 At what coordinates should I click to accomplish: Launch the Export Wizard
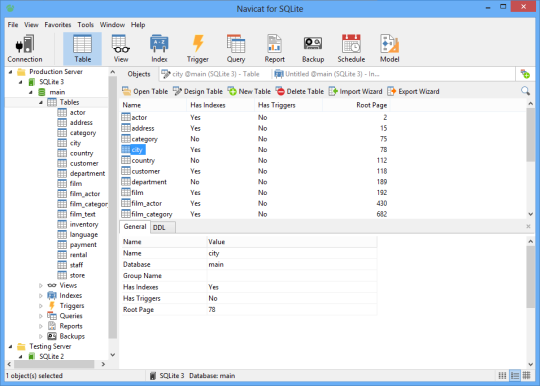pyautogui.click(x=413, y=91)
